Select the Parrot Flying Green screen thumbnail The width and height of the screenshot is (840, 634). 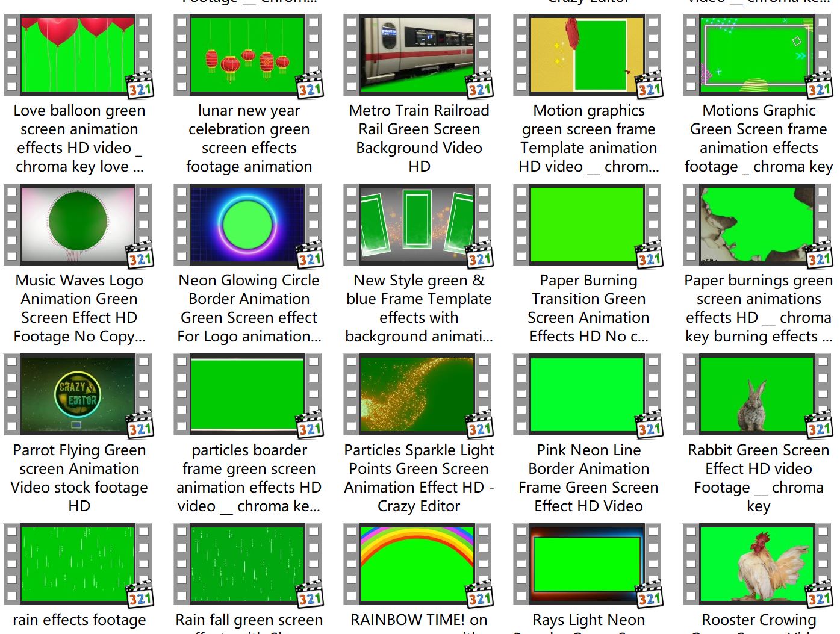click(78, 394)
